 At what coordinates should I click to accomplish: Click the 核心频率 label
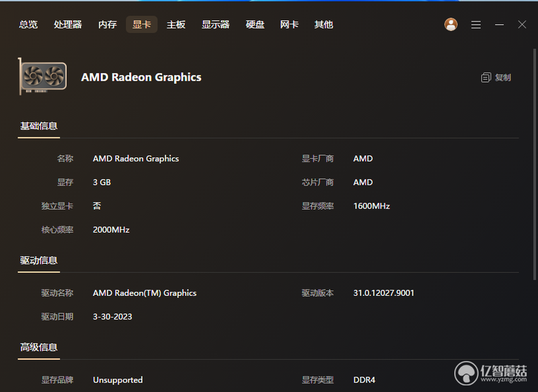(x=57, y=230)
